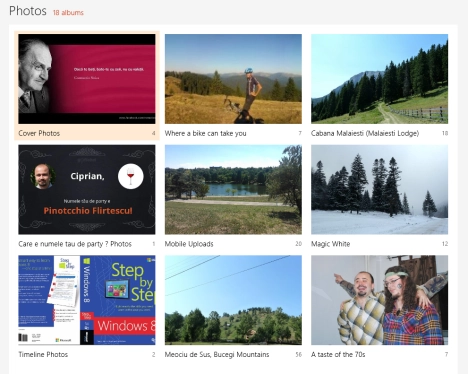Click the 'Photos' page heading
Screen dimensions: 468x374
point(28,11)
